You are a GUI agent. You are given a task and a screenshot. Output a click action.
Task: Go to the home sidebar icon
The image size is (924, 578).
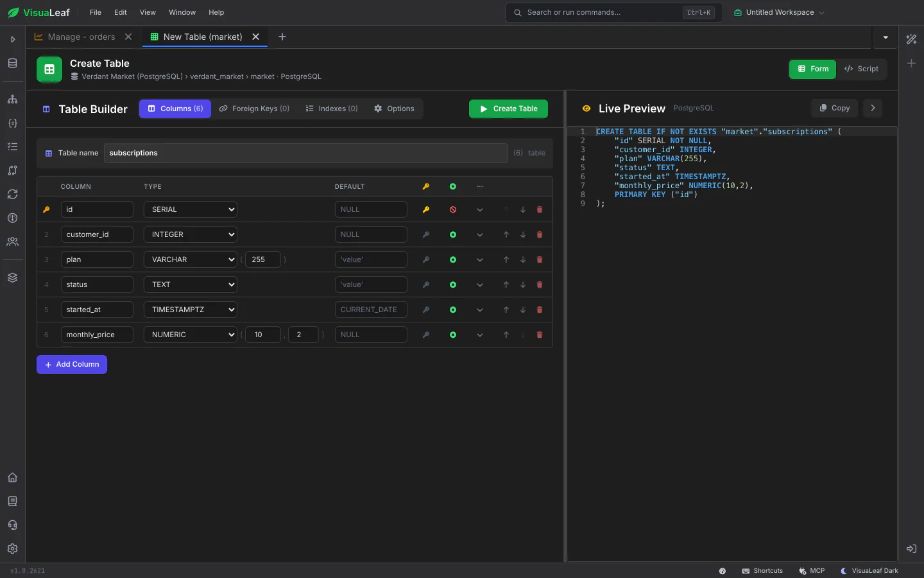[x=12, y=478]
